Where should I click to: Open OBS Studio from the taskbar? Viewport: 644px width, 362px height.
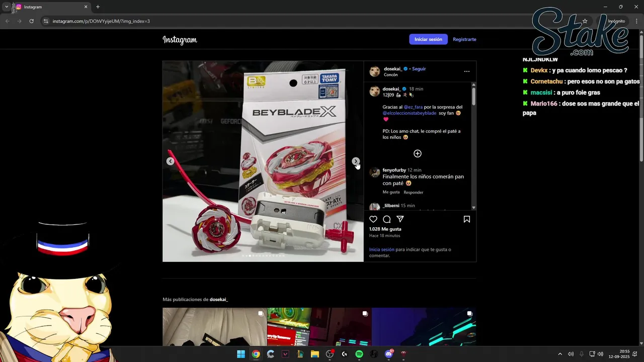point(330,354)
